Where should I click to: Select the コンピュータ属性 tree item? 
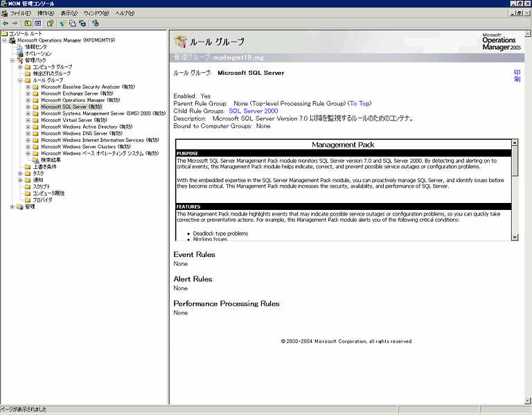tap(48, 193)
